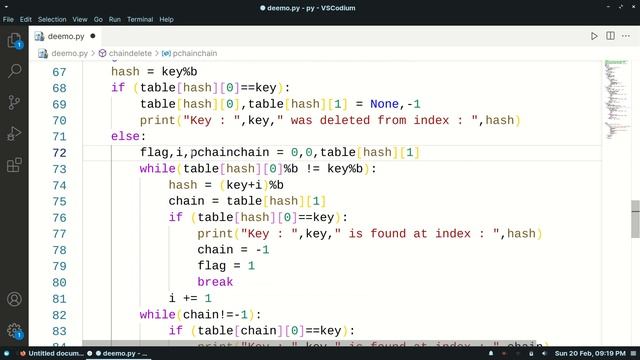Expand deemo.py breadcrumb dropdown
This screenshot has height=360, width=640.
(69, 53)
